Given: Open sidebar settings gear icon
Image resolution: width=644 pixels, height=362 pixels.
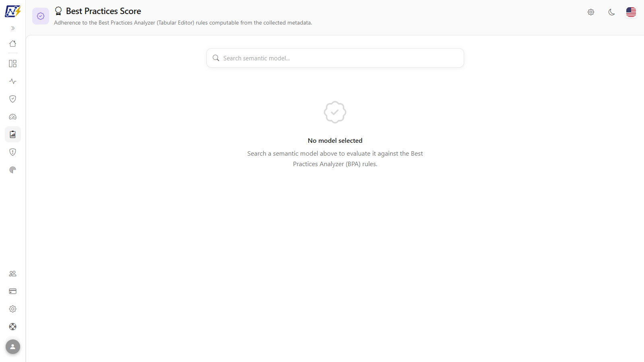Looking at the screenshot, I should click(x=13, y=309).
